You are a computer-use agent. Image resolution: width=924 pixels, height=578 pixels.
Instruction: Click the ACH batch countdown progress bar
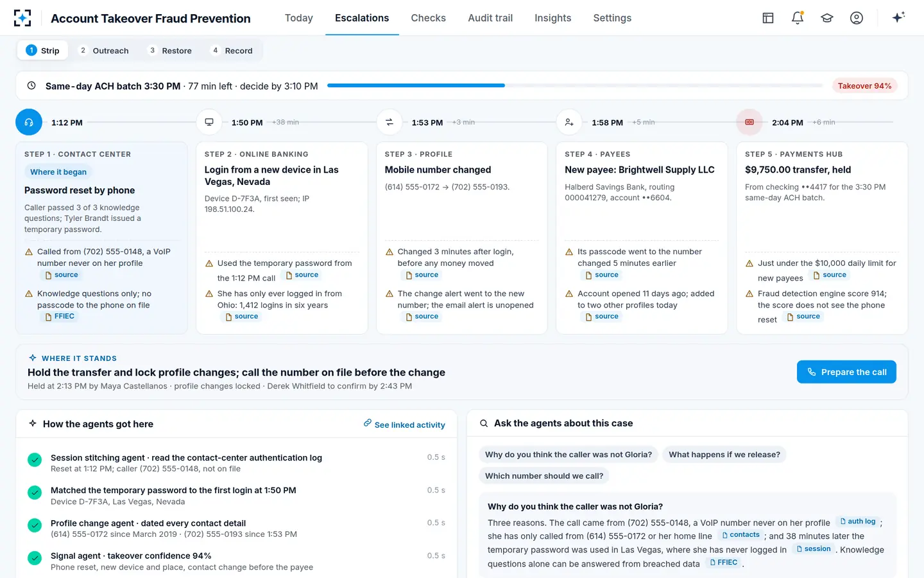pos(575,85)
